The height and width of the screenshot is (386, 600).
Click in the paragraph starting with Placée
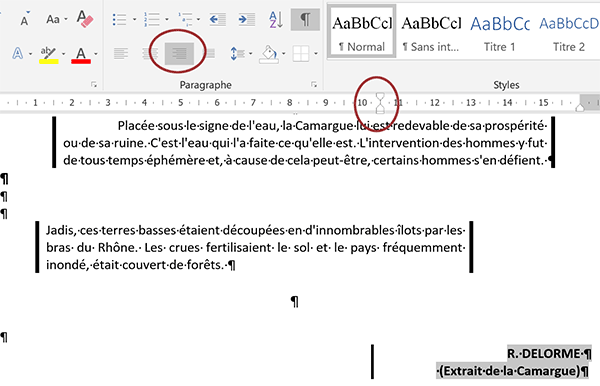pos(305,143)
